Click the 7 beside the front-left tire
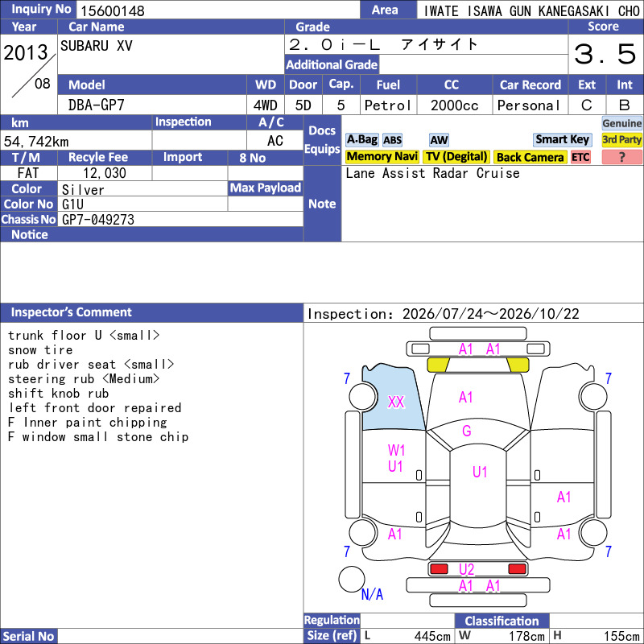 point(347,378)
